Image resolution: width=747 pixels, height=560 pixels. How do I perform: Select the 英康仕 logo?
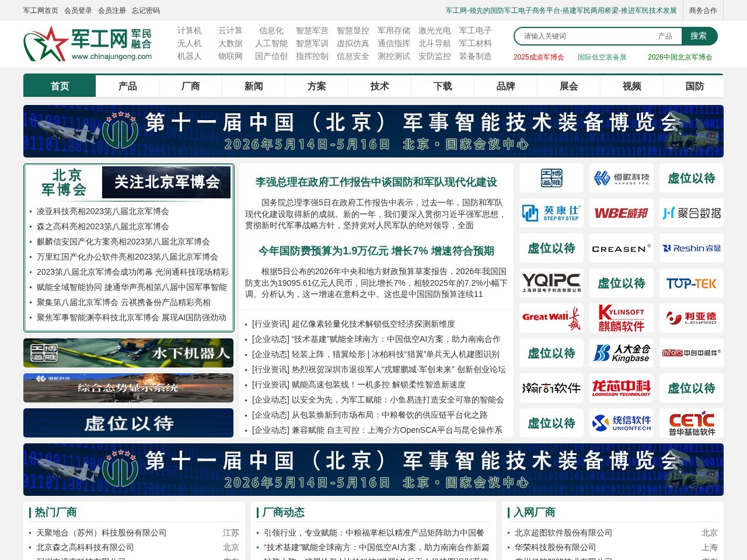[551, 213]
